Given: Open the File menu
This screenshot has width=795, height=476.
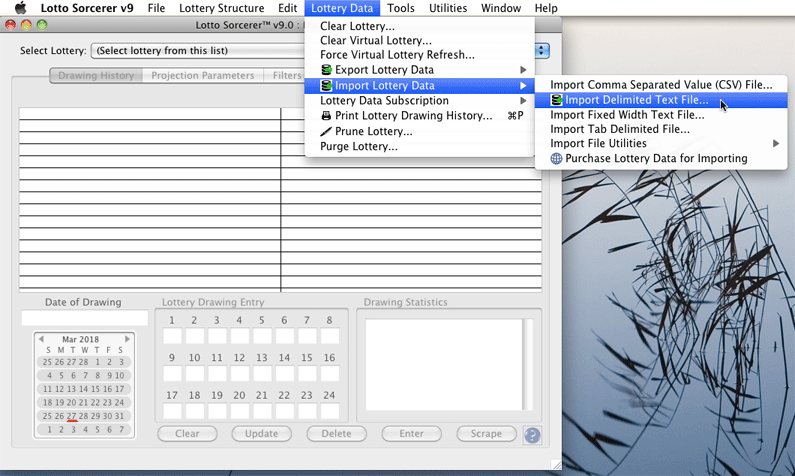Looking at the screenshot, I should [x=156, y=8].
